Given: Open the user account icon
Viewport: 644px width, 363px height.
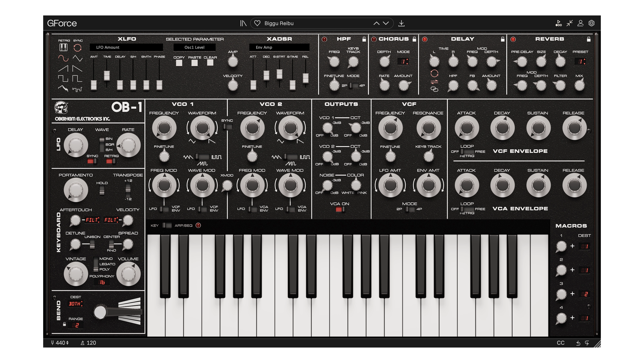Looking at the screenshot, I should [x=581, y=23].
